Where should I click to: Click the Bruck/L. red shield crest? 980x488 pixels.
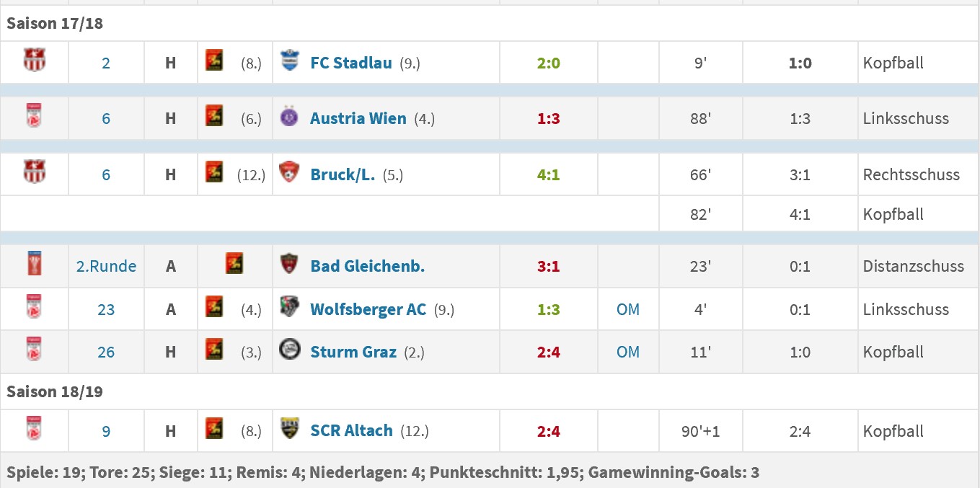point(290,173)
